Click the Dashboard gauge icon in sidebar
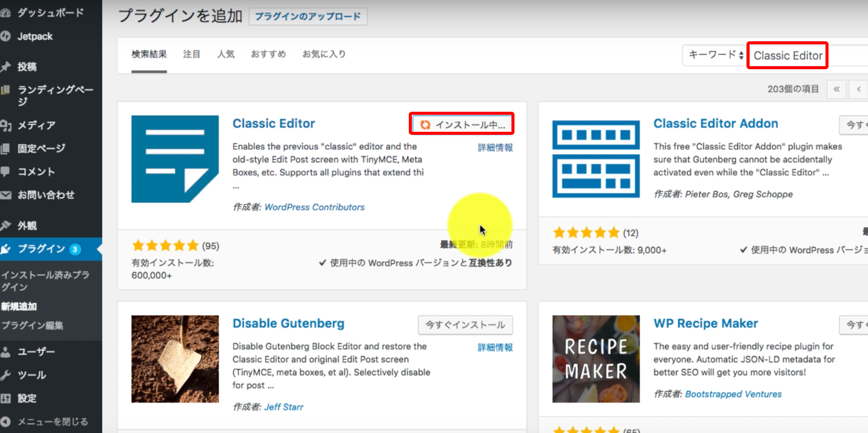868x433 pixels. tap(5, 13)
